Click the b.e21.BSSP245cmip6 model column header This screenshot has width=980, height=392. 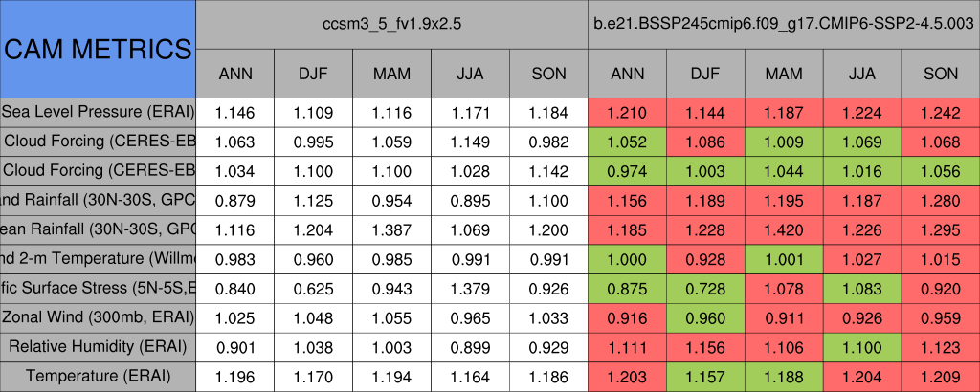[784, 24]
